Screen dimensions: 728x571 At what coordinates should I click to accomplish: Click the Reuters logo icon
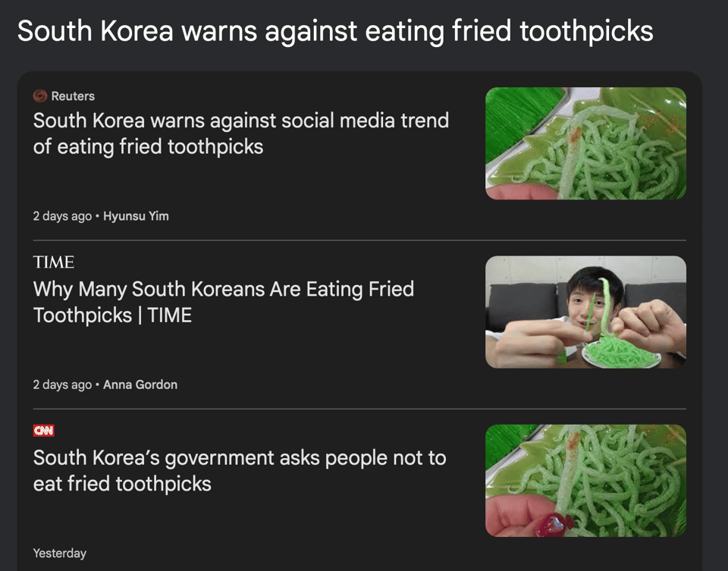[x=40, y=96]
